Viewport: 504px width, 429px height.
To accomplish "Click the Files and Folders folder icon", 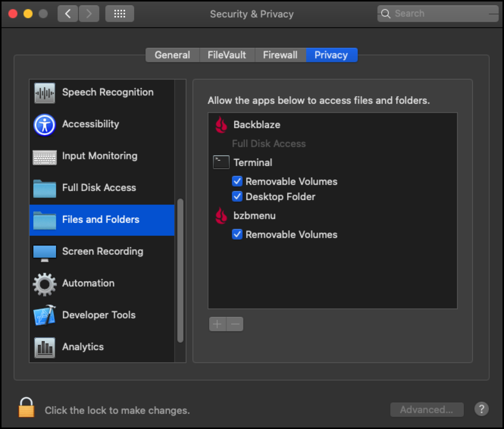I will 45,220.
